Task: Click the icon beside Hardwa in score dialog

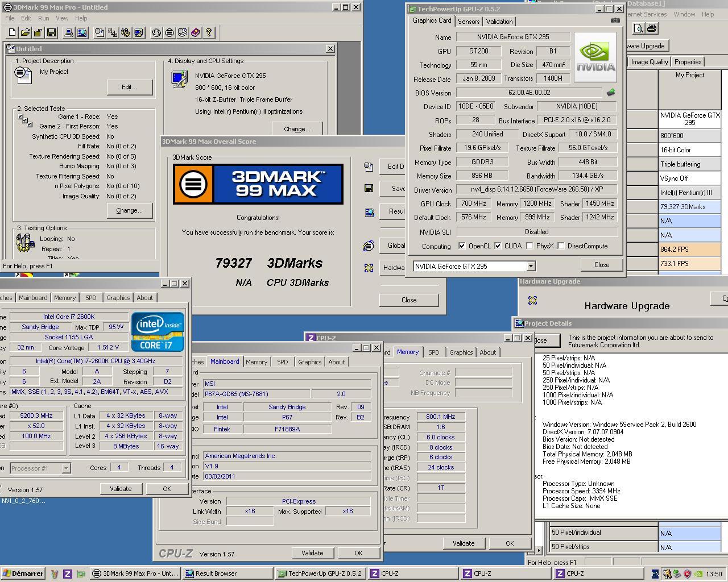Action: [369, 268]
